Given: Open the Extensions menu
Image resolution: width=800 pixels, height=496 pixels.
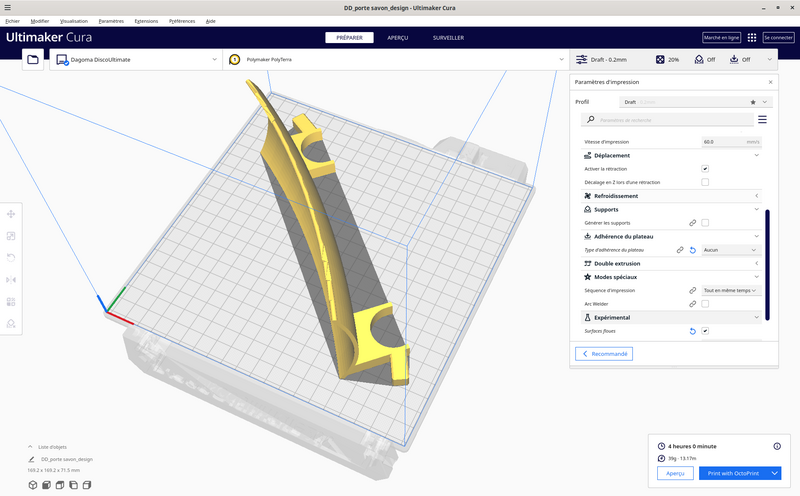Looking at the screenshot, I should pyautogui.click(x=146, y=21).
